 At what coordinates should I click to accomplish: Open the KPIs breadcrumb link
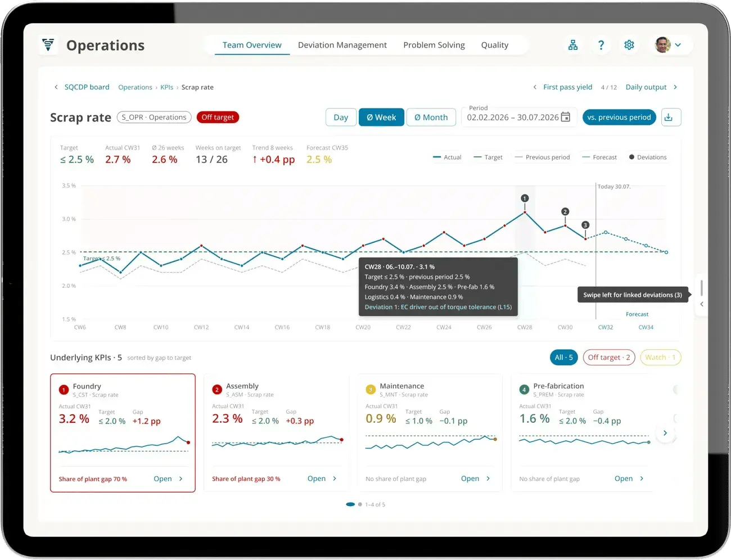pyautogui.click(x=166, y=87)
